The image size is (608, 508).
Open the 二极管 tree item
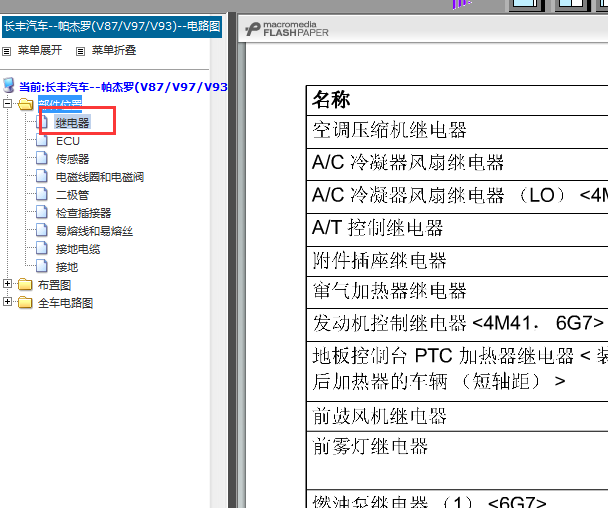coord(73,195)
